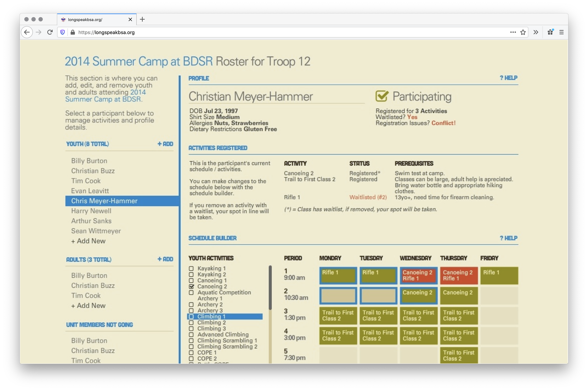
Task: Toggle the Participating green checkmark
Action: click(x=382, y=96)
